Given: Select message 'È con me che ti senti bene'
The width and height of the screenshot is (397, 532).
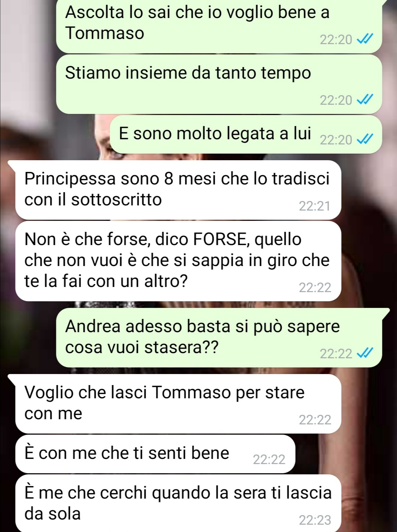Looking at the screenshot, I should [155, 454].
